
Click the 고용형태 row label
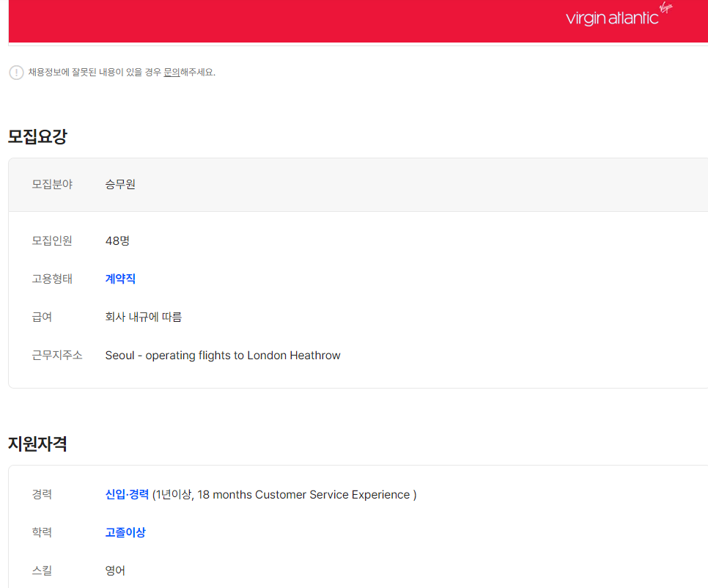(52, 279)
